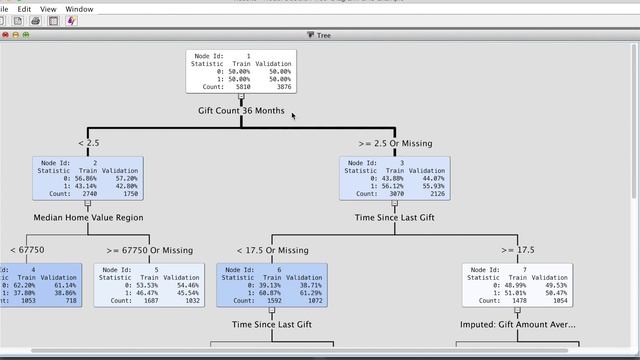640x360 pixels.
Task: Click the horizontal scrollbar of the Tree window
Action: tap(299, 350)
